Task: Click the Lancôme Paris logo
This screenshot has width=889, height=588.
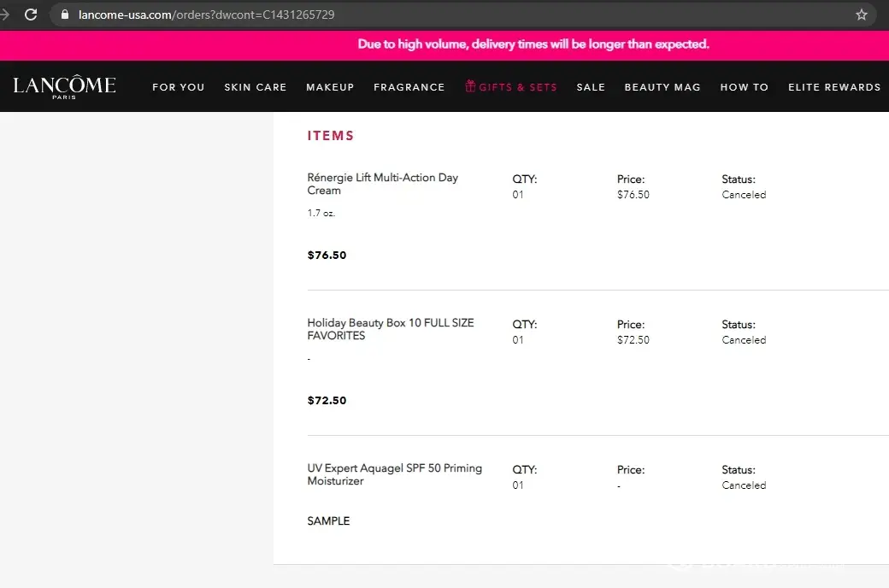Action: [x=64, y=86]
